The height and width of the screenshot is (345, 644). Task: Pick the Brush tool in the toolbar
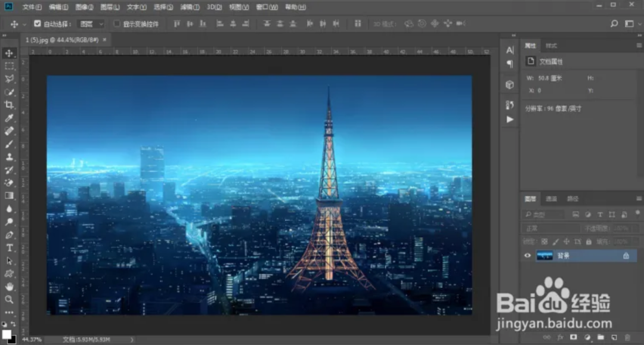[10, 144]
